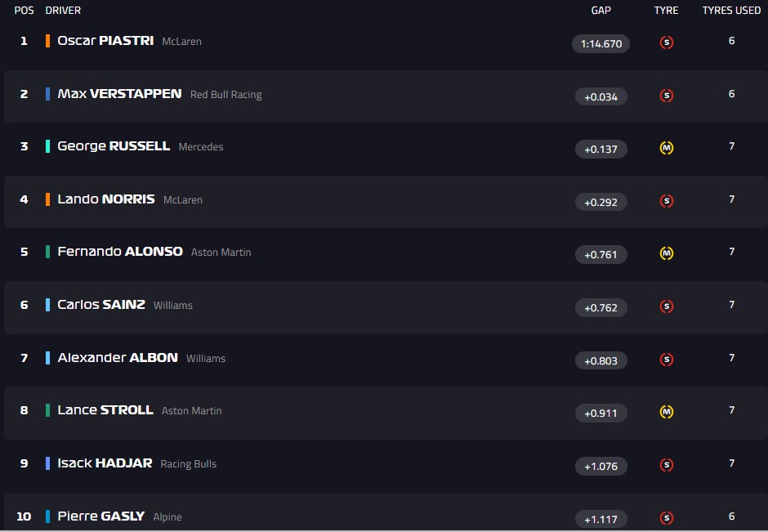Click Verstappen's +0.034 gap badge
The width and height of the screenshot is (768, 532).
click(x=601, y=96)
